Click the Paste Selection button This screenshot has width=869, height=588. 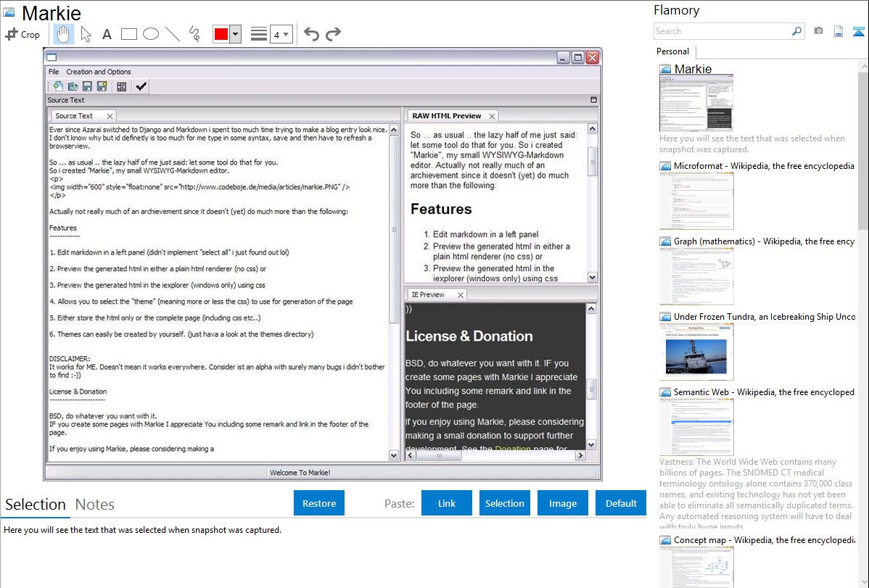tap(504, 503)
